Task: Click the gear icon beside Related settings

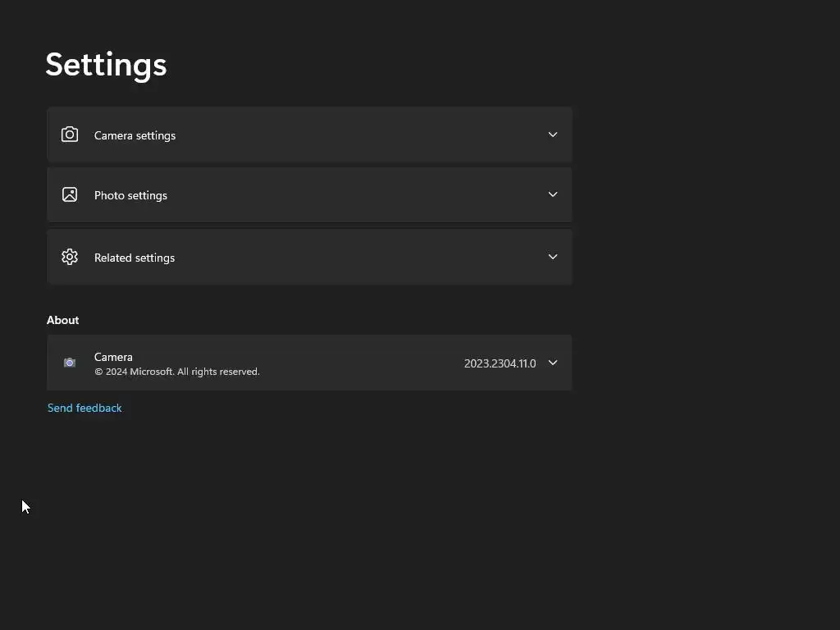Action: (70, 257)
